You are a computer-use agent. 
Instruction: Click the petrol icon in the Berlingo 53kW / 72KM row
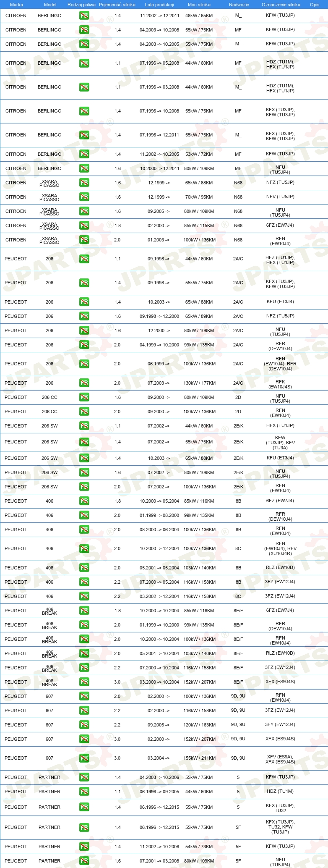(84, 154)
